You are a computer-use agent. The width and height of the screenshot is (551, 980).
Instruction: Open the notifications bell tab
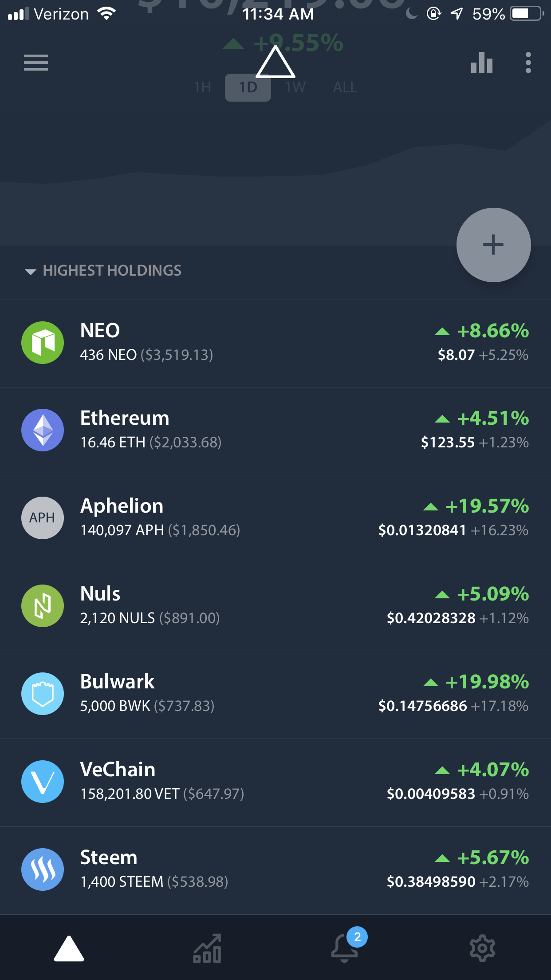click(345, 947)
